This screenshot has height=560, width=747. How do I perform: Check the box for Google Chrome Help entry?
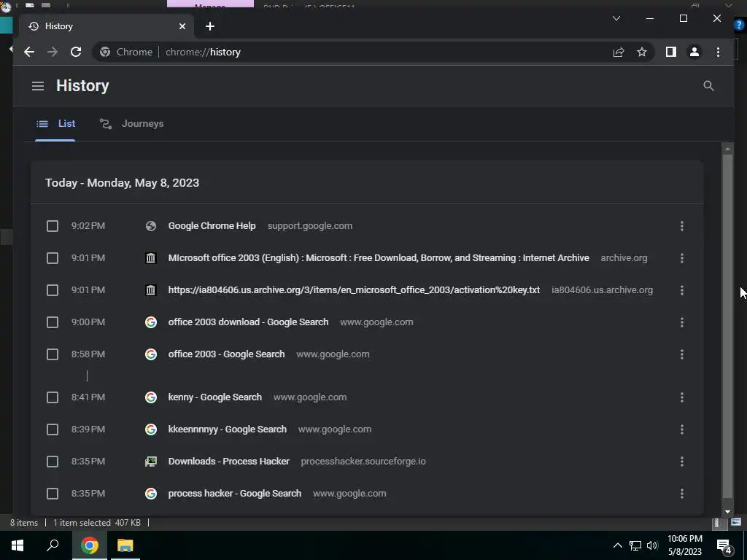[x=53, y=226]
